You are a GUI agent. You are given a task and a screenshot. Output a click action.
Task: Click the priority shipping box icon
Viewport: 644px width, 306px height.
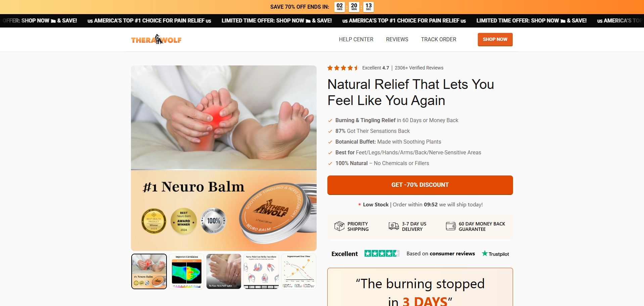click(339, 226)
